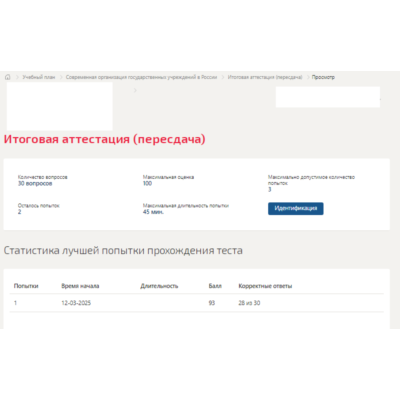Select the Максимальная оценка label
The height and width of the screenshot is (400, 400).
pos(168,177)
